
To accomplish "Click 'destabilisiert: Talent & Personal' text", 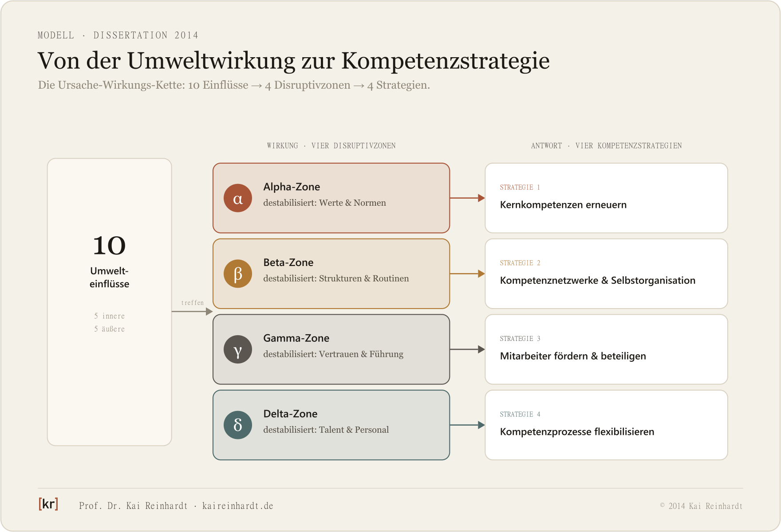I will pyautogui.click(x=326, y=430).
